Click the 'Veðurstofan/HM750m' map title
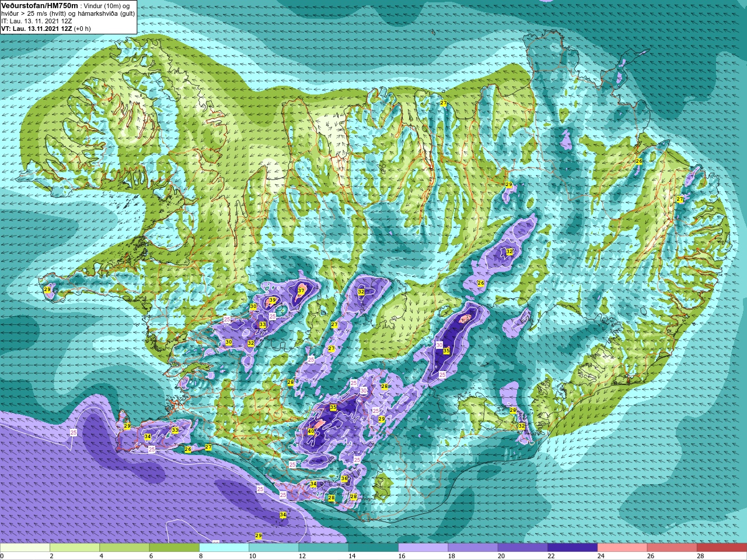 [40, 5]
